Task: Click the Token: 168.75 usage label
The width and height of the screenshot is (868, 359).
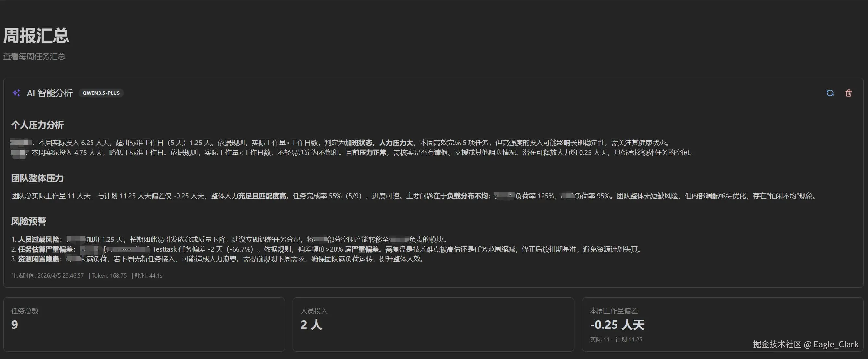Action: point(109,275)
